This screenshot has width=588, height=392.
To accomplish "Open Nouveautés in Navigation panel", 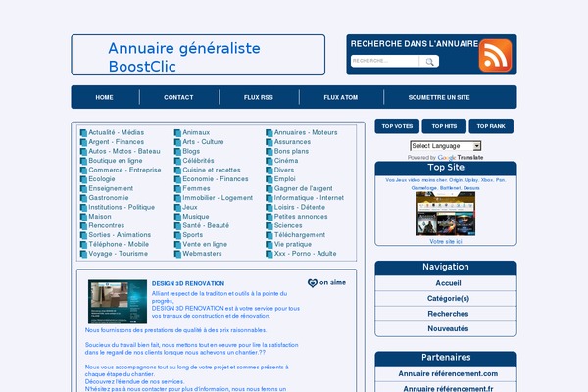I will (448, 328).
